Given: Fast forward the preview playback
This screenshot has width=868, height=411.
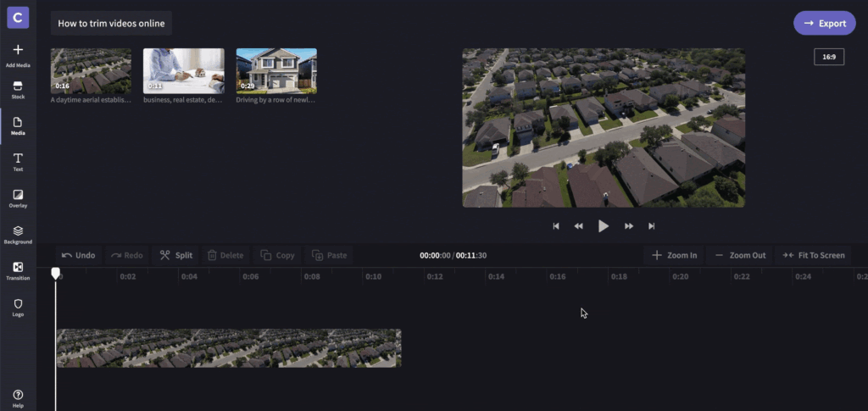Looking at the screenshot, I should coord(629,225).
